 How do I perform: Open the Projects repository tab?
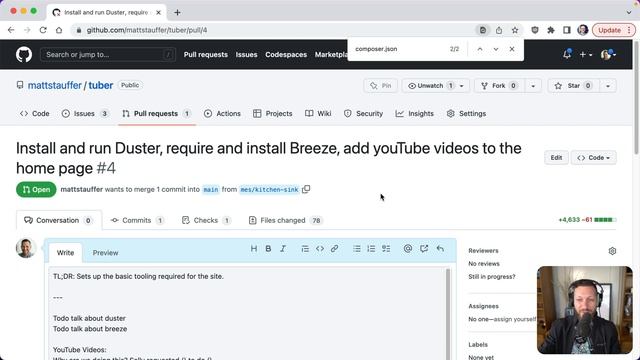(273, 113)
